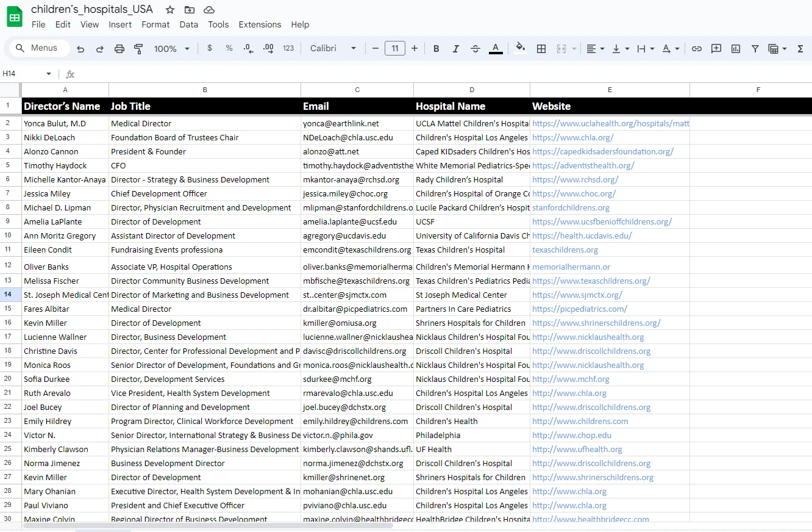Click the Redo icon
Image resolution: width=812 pixels, height=532 pixels.
(100, 49)
